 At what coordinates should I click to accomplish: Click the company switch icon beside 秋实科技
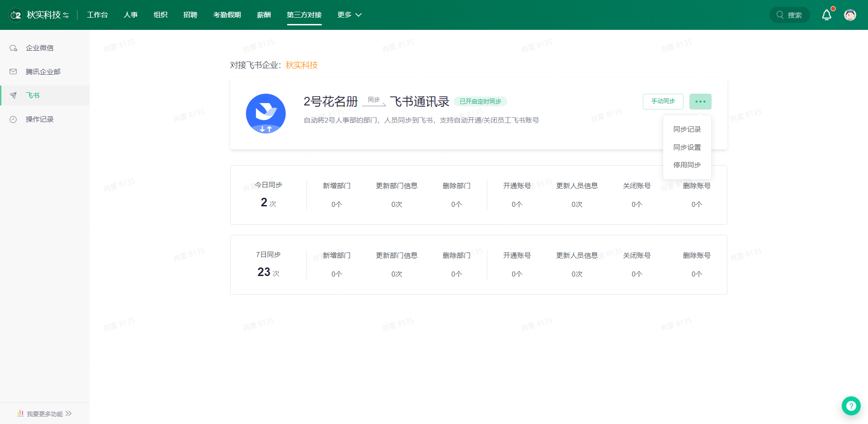pos(66,15)
